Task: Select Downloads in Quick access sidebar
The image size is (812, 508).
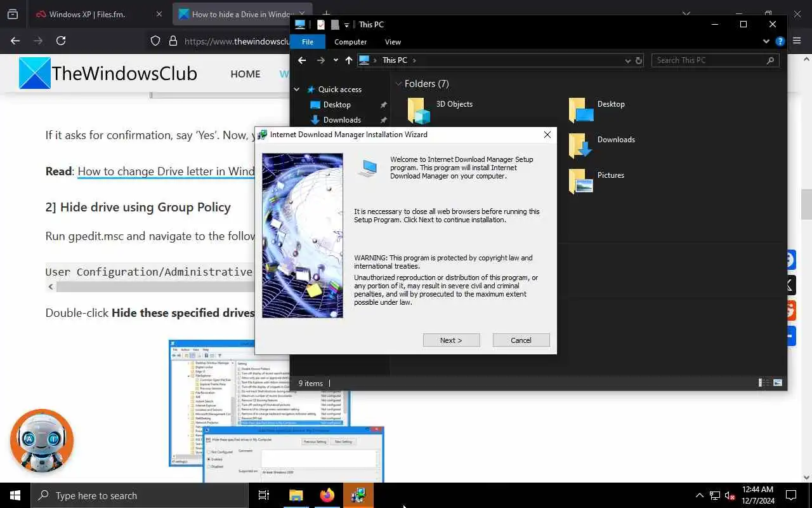Action: point(342,120)
